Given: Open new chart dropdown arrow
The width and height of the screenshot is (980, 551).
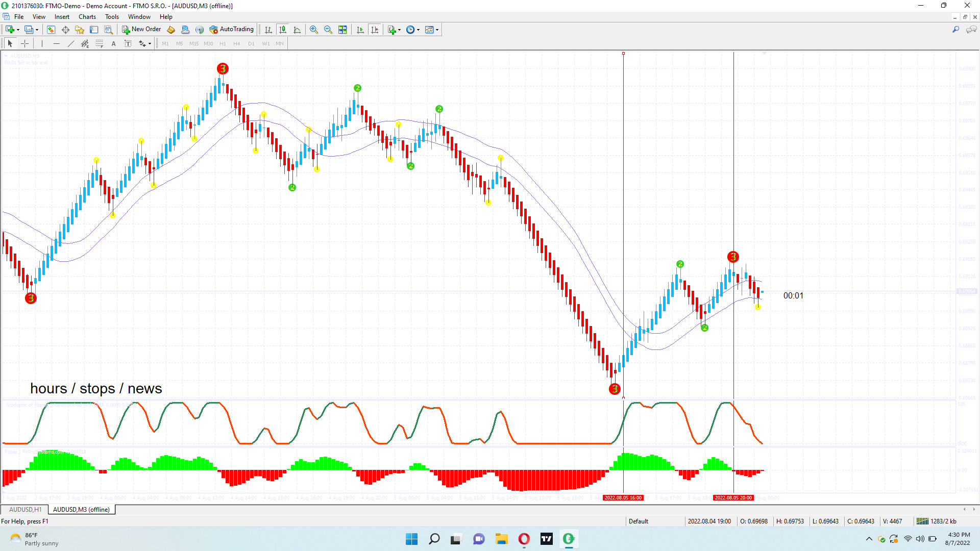Looking at the screenshot, I should (18, 30).
